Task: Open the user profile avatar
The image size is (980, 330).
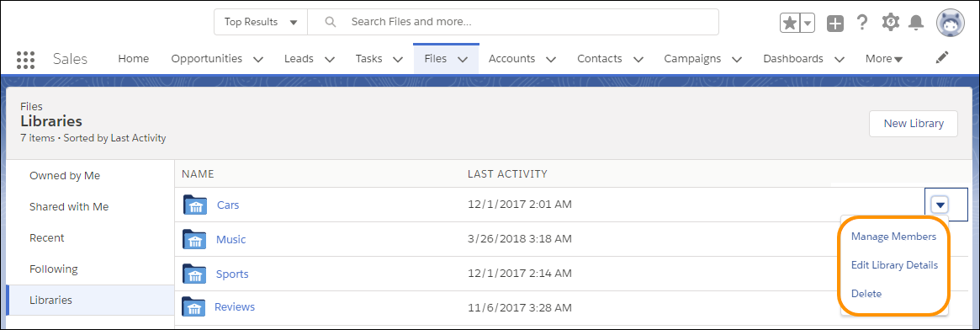Action: 951,23
